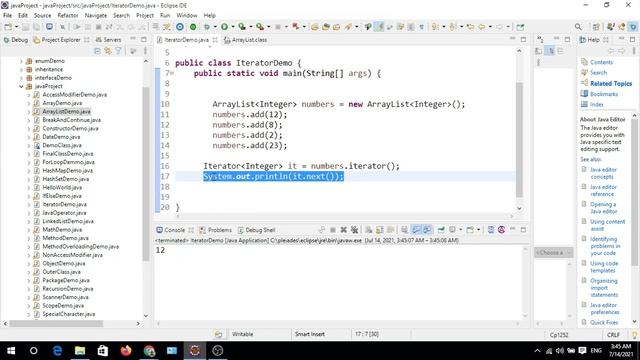Open the File menu
The width and height of the screenshot is (640, 360).
click(x=7, y=15)
